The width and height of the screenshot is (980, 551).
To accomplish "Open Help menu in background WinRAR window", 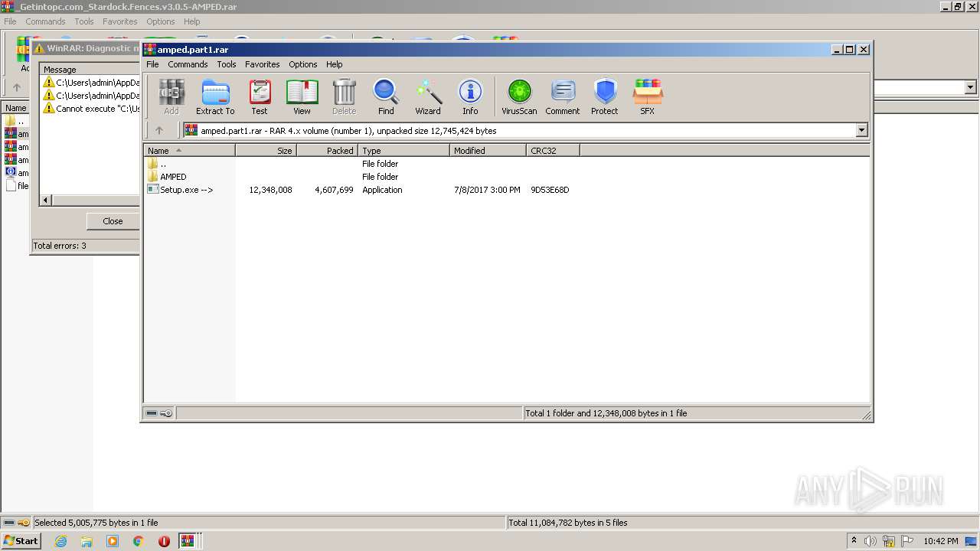I will (192, 21).
